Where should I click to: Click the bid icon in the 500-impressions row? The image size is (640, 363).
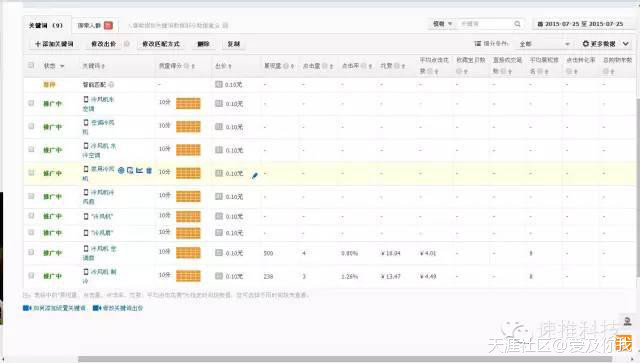(x=219, y=253)
